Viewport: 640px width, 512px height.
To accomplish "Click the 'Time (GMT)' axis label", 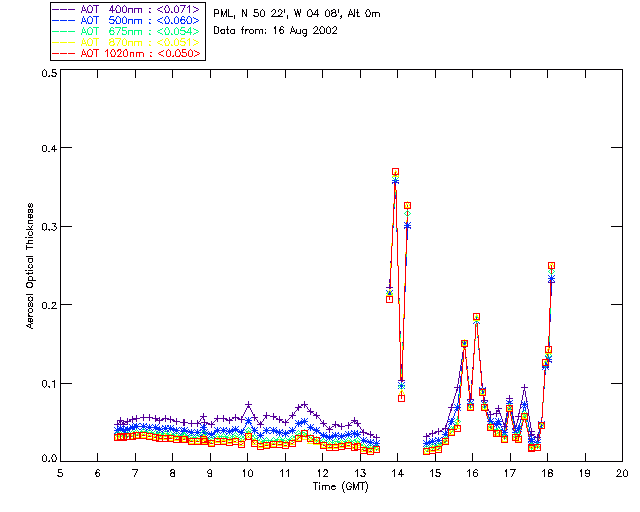I will click(340, 487).
